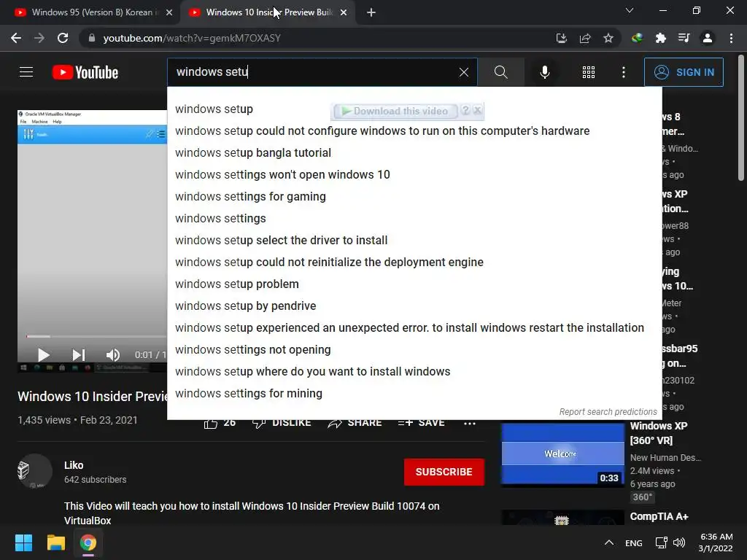This screenshot has height=560, width=747.
Task: Open Liko channel avatar
Action: [x=34, y=472]
